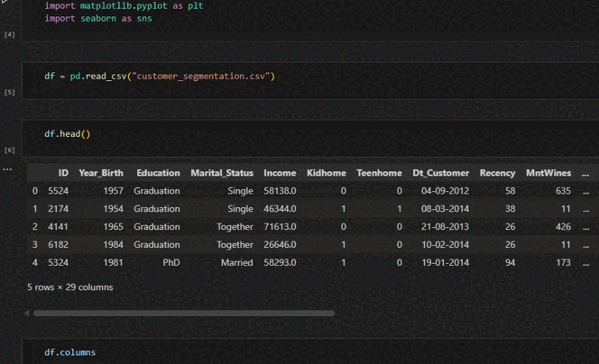Select the Income column header

click(x=279, y=173)
